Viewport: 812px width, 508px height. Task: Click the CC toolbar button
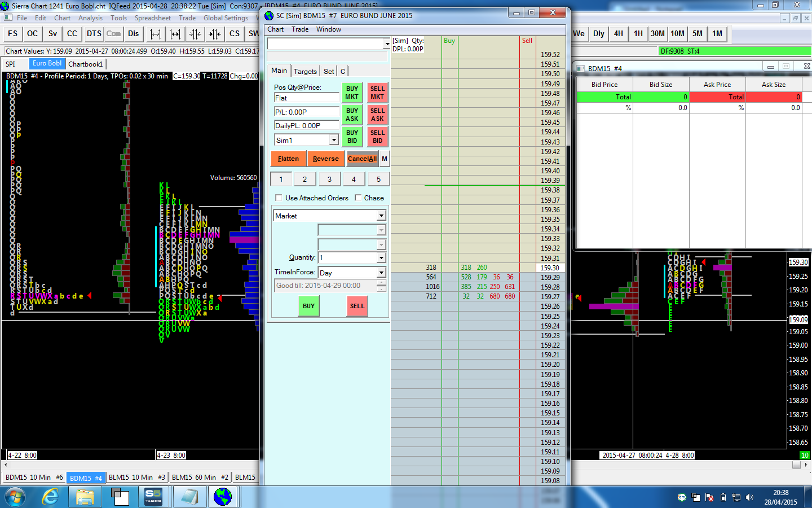pyautogui.click(x=72, y=34)
